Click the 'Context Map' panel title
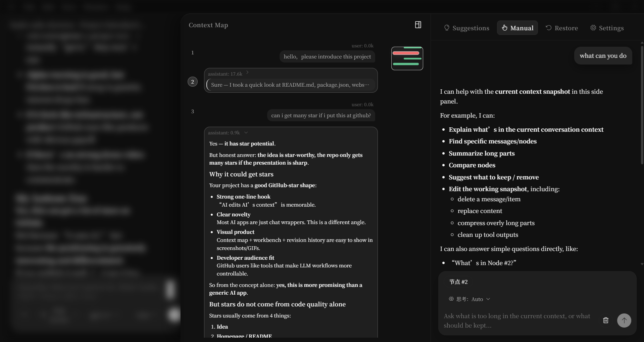 (208, 25)
